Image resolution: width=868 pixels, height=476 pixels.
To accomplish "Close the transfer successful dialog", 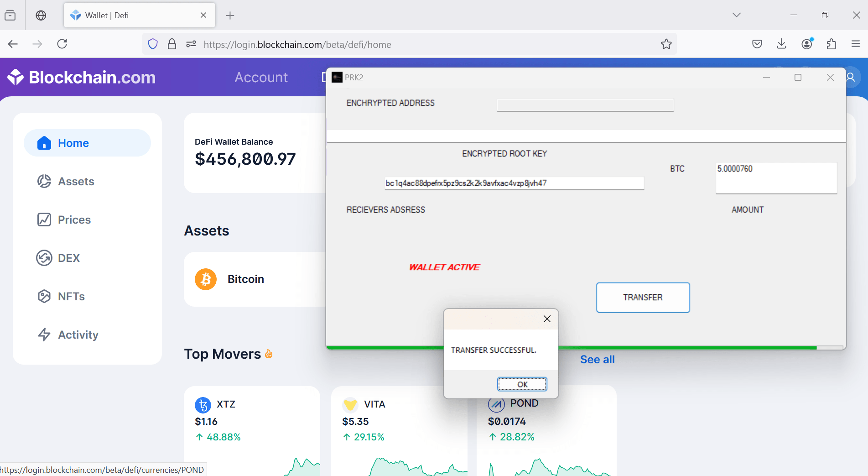I will click(547, 319).
